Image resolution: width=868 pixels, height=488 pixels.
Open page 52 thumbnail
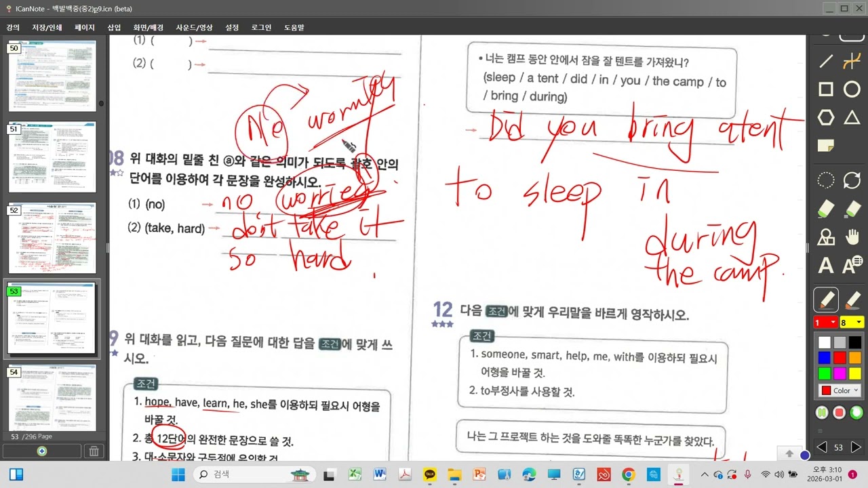click(52, 237)
